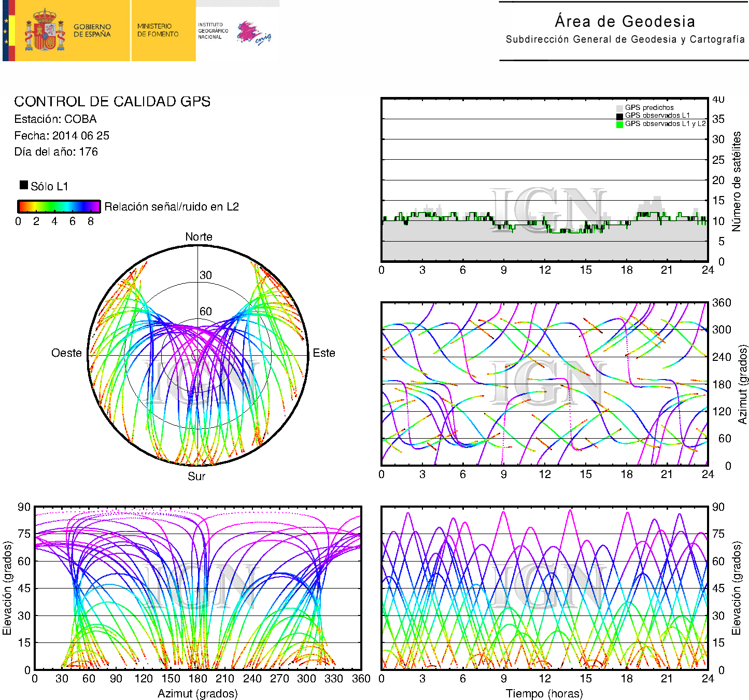Click the black GPS observados L1 legend marker
This screenshot has width=749, height=700.
click(x=619, y=116)
